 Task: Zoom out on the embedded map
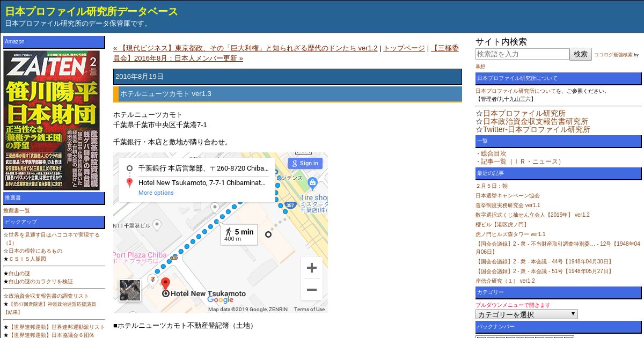(x=311, y=290)
